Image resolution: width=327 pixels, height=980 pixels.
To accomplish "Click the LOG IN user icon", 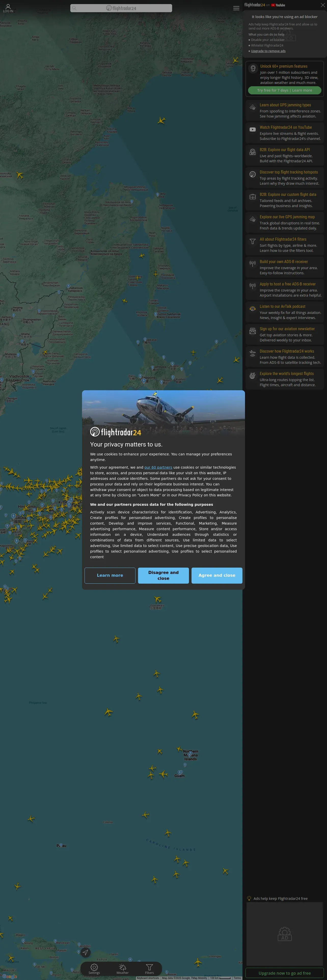I will (x=8, y=8).
